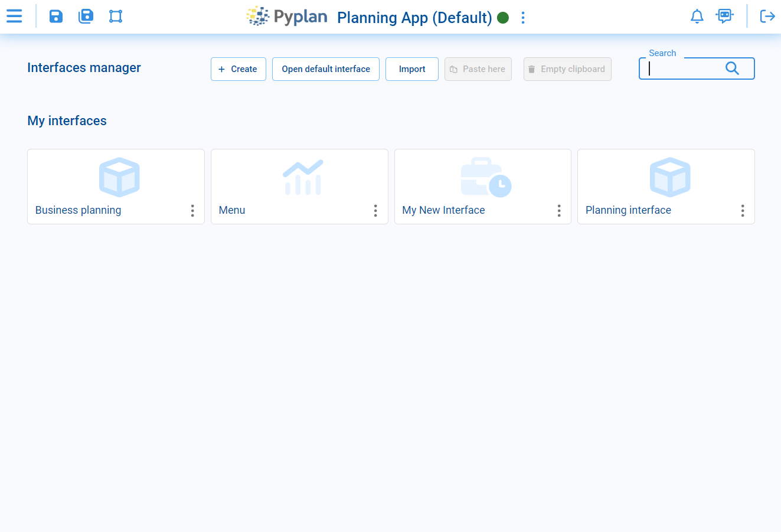This screenshot has height=532, width=781.
Task: Click the Empty clipboard button
Action: tap(567, 69)
